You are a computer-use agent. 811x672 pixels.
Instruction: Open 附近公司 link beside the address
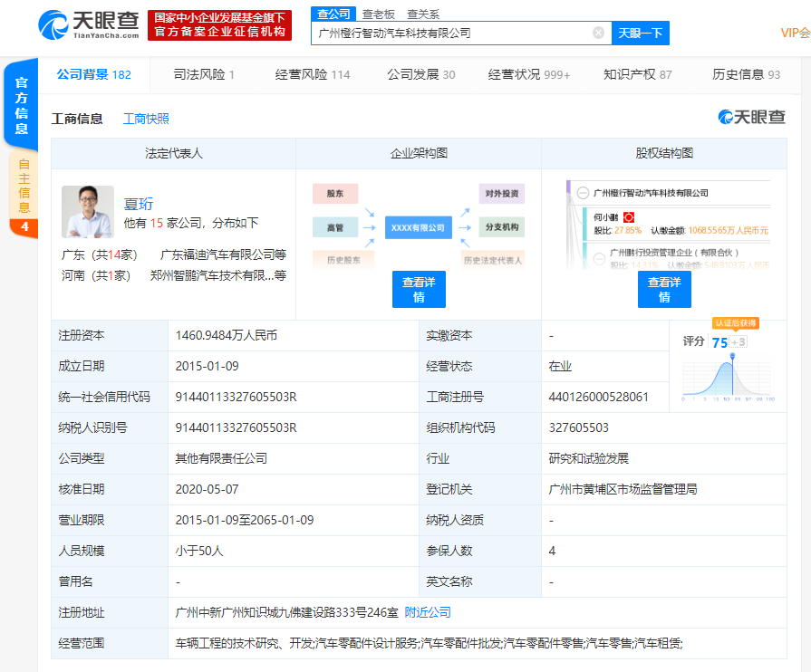click(427, 612)
